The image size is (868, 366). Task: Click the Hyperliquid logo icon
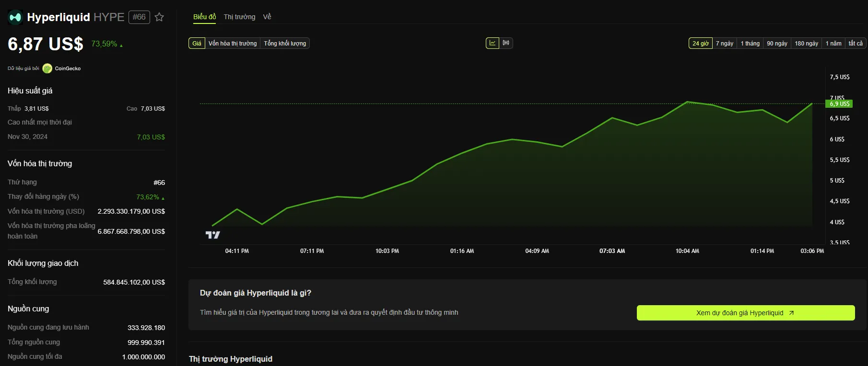15,17
